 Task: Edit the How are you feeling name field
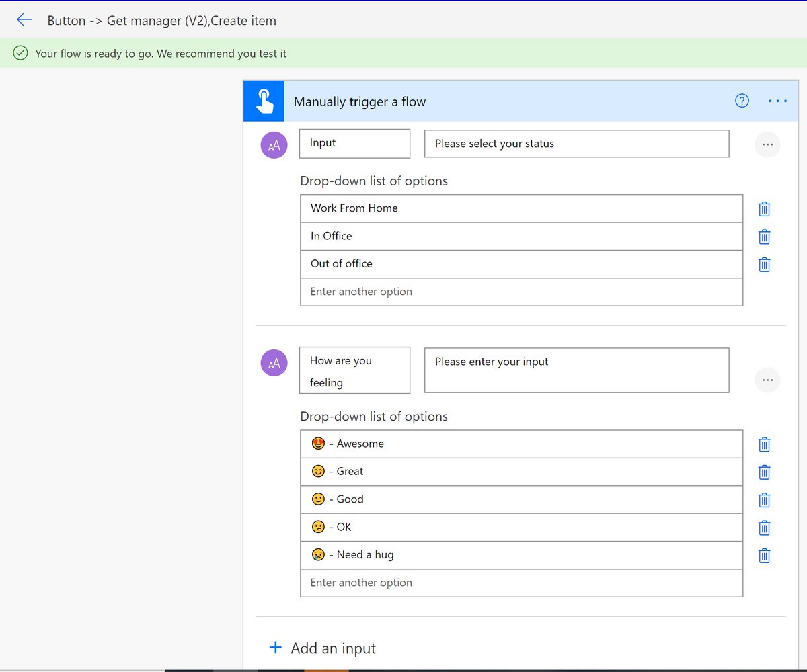354,370
